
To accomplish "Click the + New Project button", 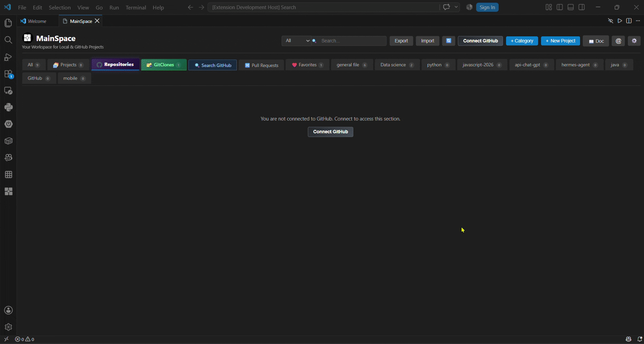I will coord(560,41).
